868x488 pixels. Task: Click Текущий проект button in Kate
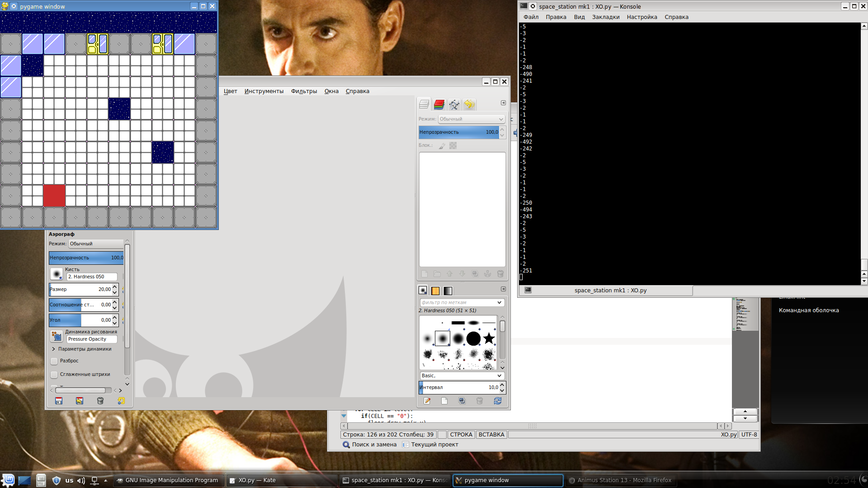point(430,445)
